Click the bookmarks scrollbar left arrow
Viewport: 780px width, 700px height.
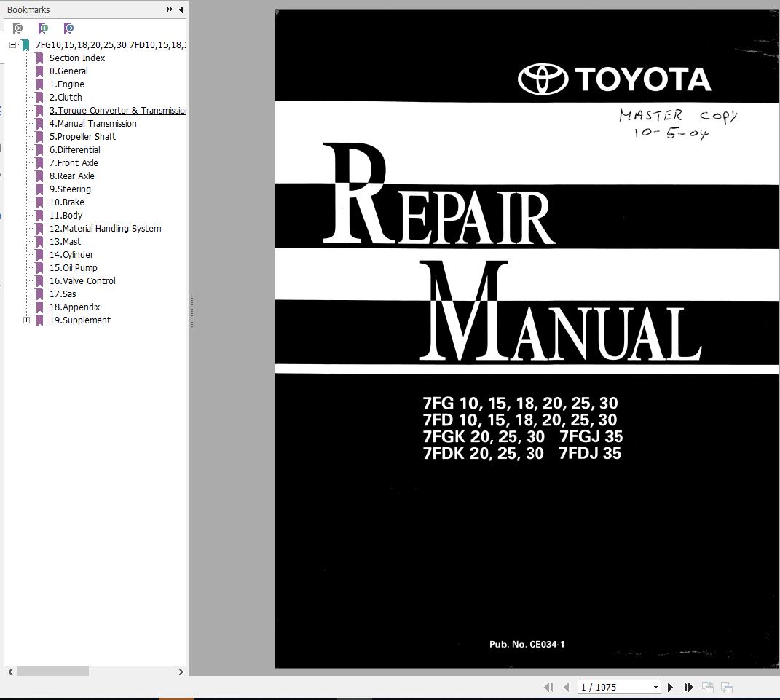point(10,672)
